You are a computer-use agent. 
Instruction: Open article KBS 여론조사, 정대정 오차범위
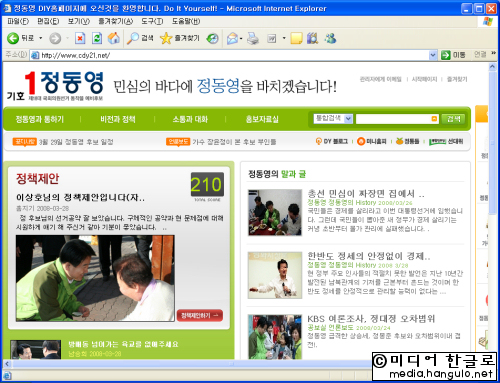coord(371,318)
